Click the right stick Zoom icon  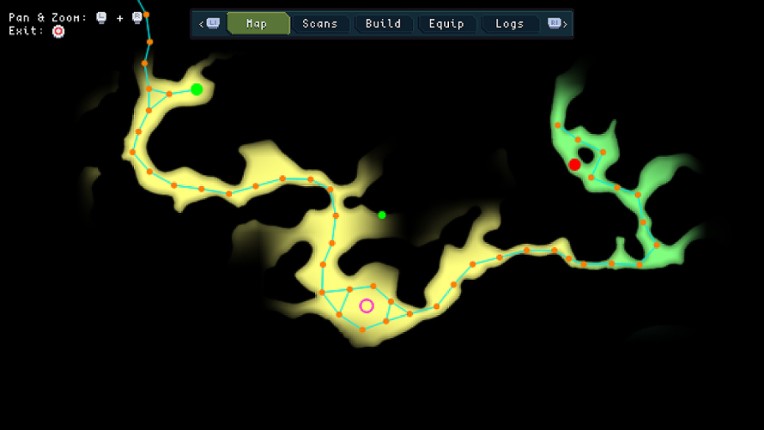[x=137, y=18]
